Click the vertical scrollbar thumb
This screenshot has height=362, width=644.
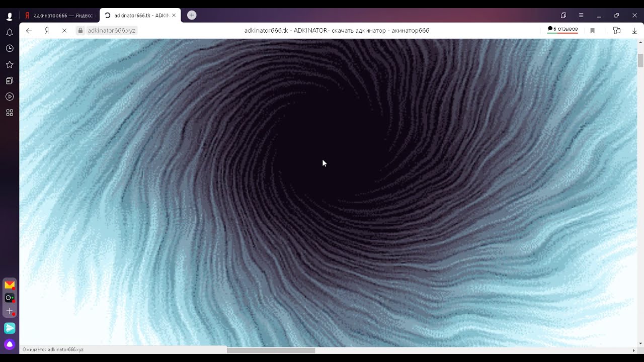(x=640, y=60)
